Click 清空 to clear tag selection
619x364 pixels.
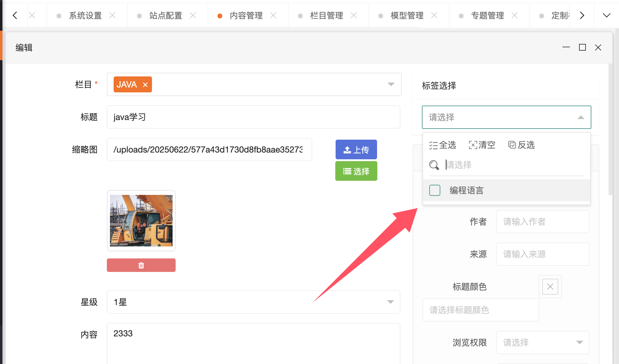[x=482, y=145]
